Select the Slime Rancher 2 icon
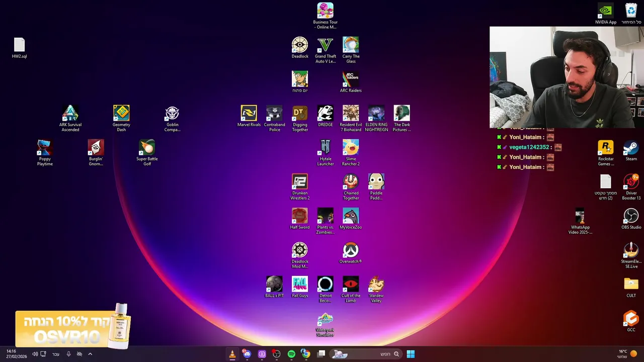 [351, 153]
